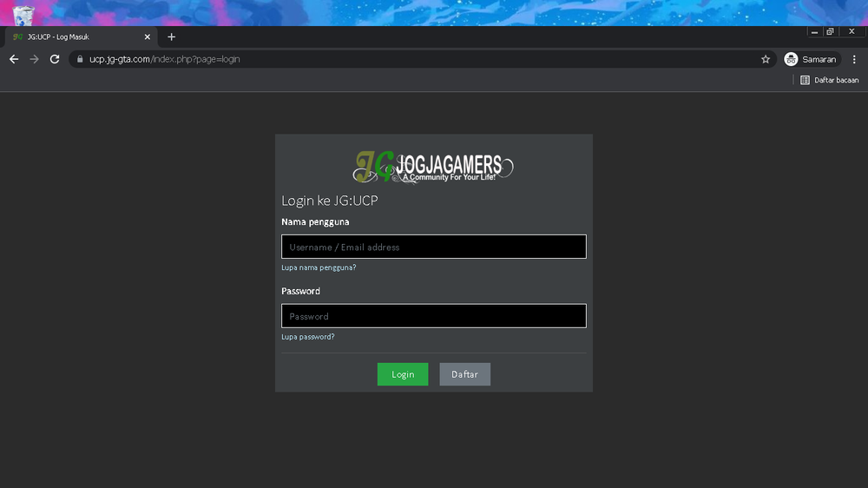Click the green Login button

(x=403, y=374)
